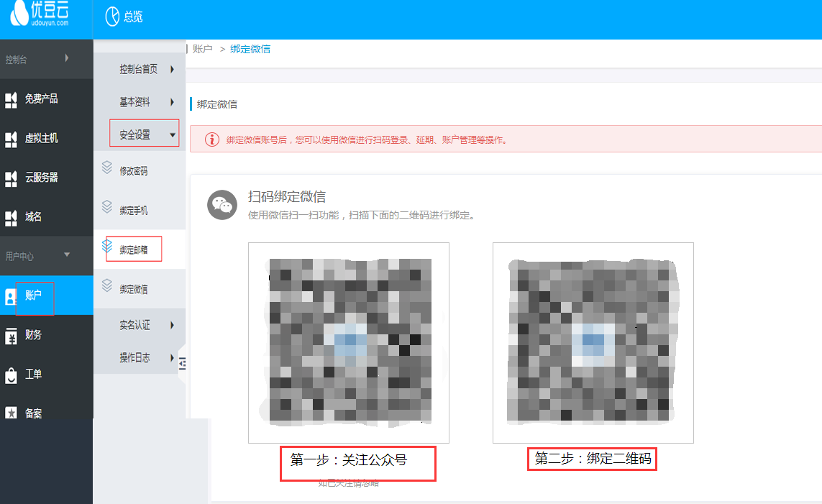
Task: Click the 总览 pie chart icon
Action: (112, 17)
